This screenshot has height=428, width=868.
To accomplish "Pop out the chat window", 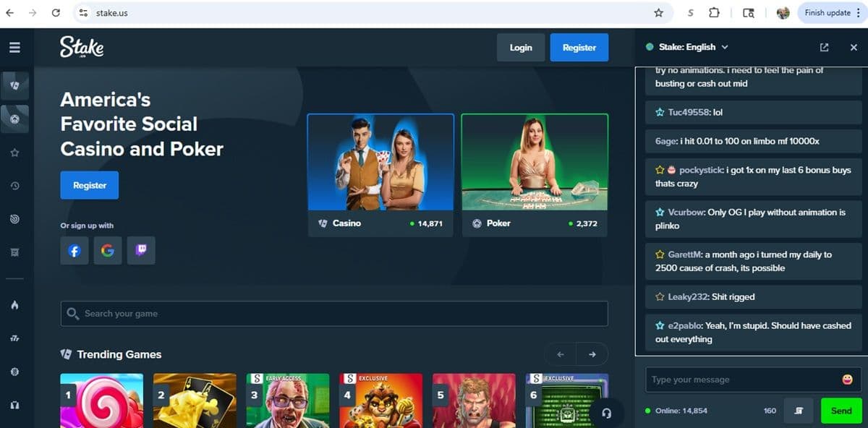I will (824, 48).
